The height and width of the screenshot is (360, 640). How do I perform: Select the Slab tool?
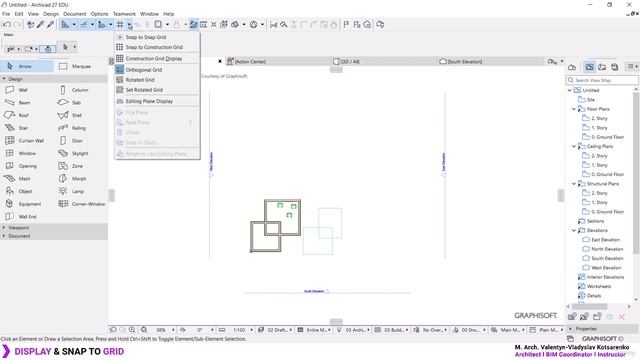point(76,102)
